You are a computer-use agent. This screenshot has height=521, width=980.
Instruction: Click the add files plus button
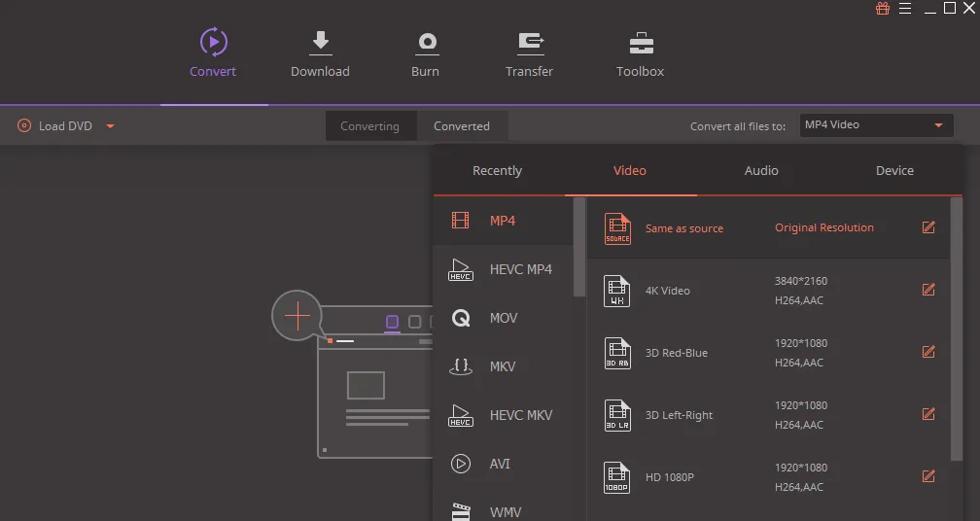coord(297,316)
